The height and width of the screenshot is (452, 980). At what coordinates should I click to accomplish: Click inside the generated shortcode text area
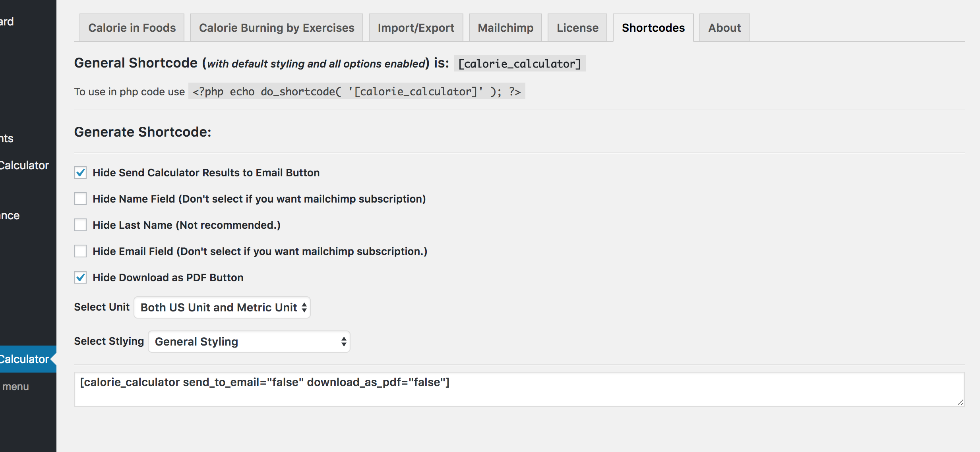pyautogui.click(x=519, y=389)
